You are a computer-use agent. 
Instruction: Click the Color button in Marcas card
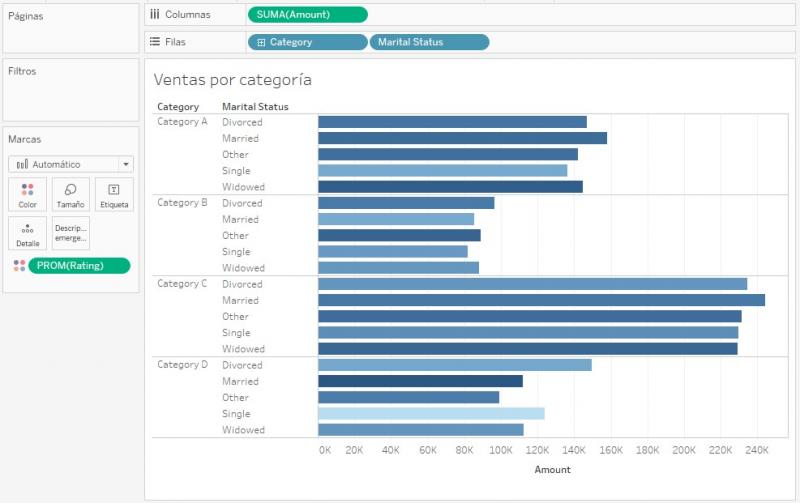click(28, 194)
